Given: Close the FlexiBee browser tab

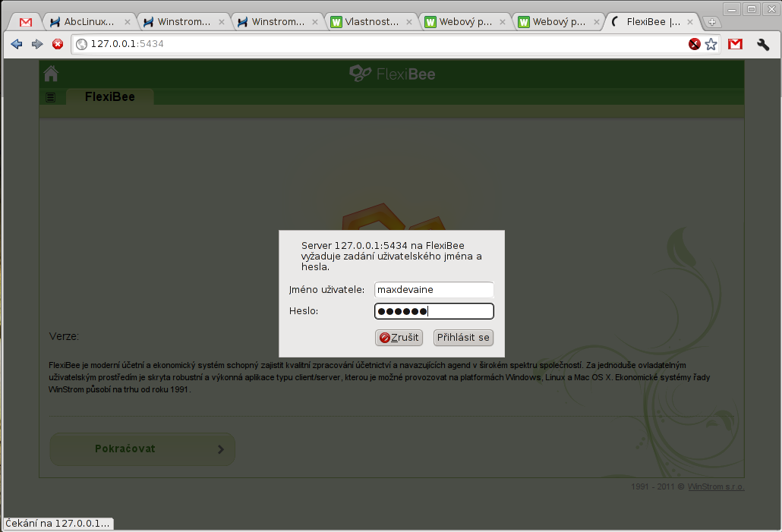Looking at the screenshot, I should point(689,22).
